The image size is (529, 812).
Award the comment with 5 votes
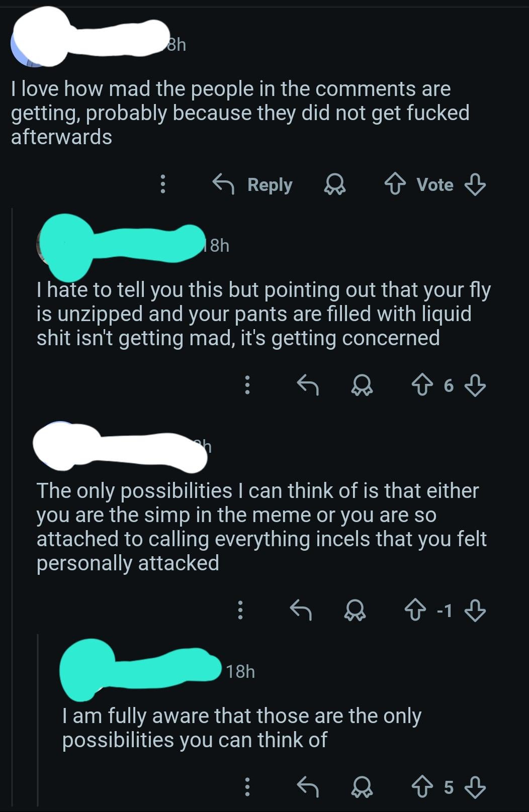coord(362,787)
